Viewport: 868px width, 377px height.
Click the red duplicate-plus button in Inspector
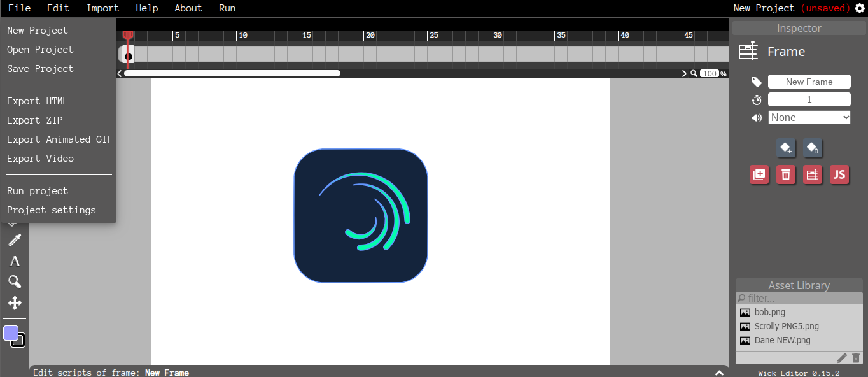[759, 174]
